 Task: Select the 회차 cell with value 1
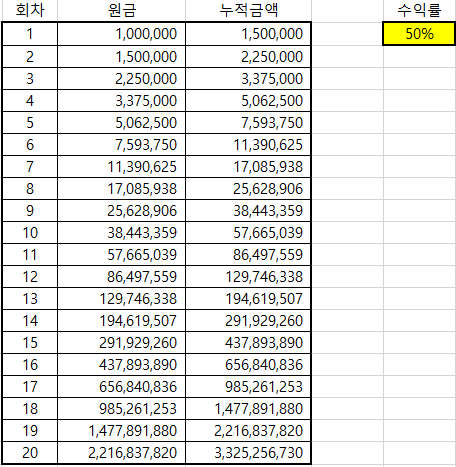click(x=30, y=34)
